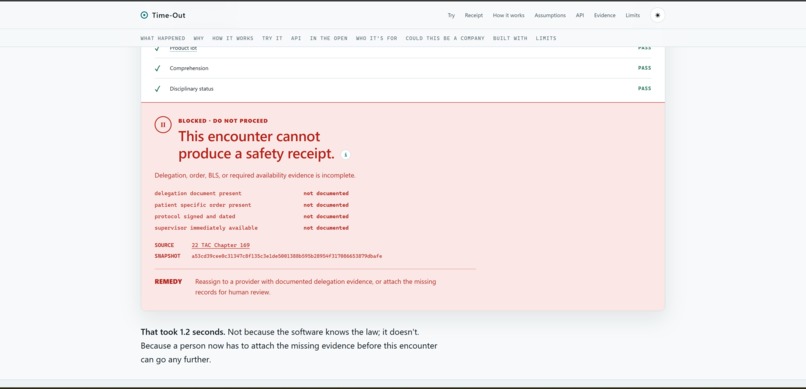806x389 pixels.
Task: Click 'BLOCKED - DO NOT PROCEED' label
Action: coord(223,121)
